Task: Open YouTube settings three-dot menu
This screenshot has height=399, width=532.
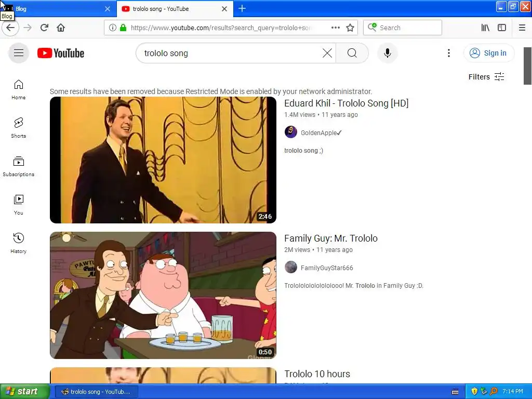Action: [448, 53]
